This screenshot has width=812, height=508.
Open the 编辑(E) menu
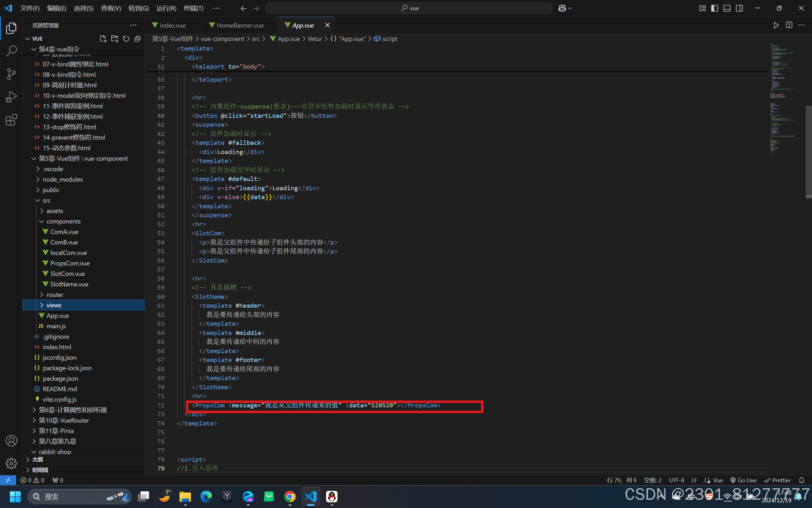57,8
